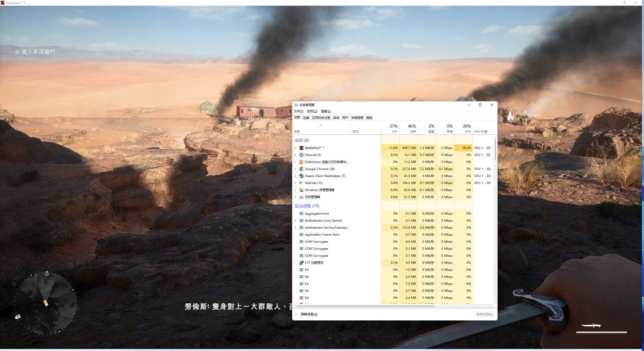The height and width of the screenshot is (351, 644).
Task: Click the 153.8 MB Antimalware memory value
Action: point(409,228)
